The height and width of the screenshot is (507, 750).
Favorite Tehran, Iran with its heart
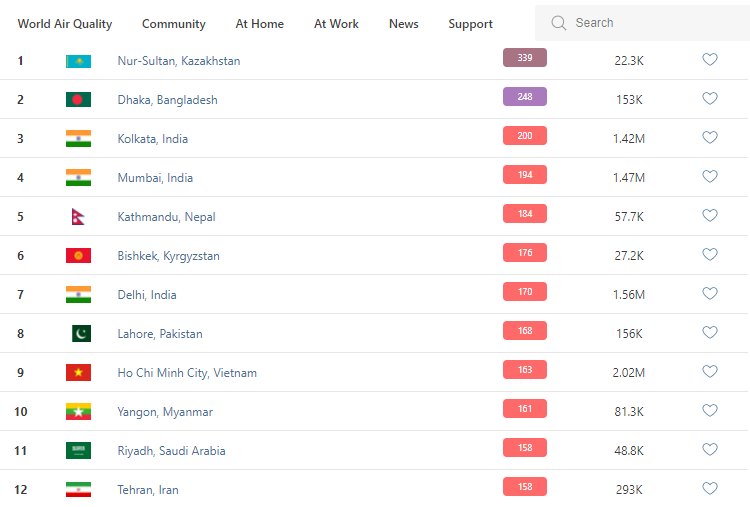point(710,489)
